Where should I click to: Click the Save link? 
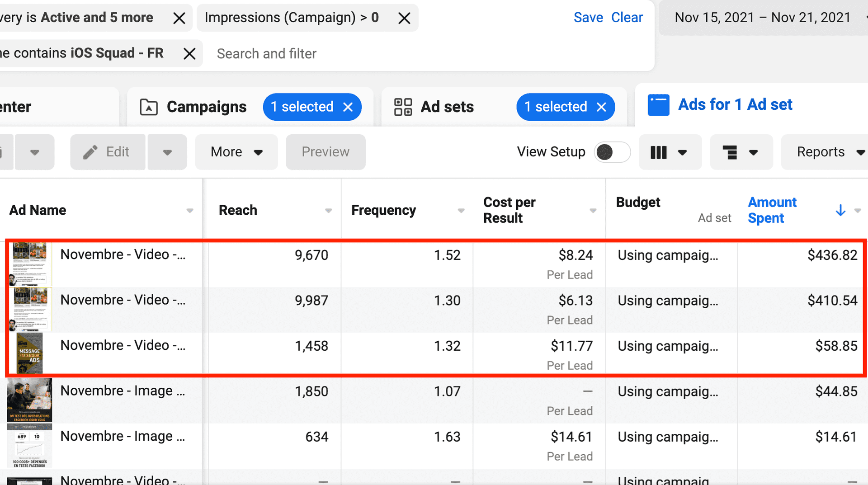pyautogui.click(x=588, y=17)
